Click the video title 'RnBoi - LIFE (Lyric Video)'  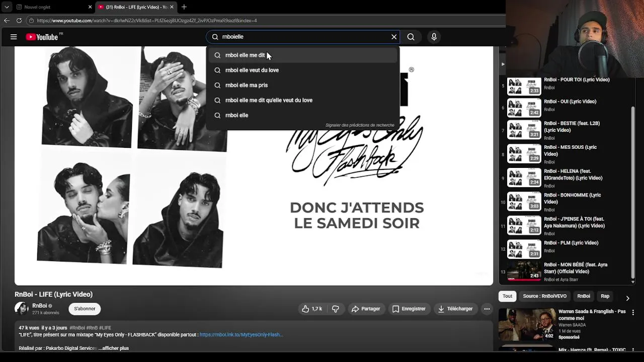pyautogui.click(x=54, y=294)
